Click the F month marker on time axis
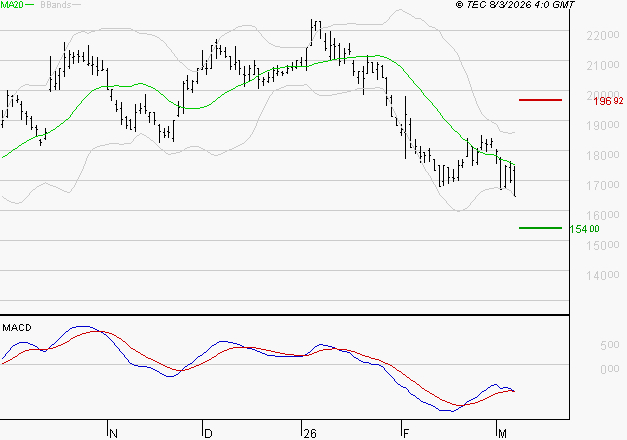627x440 pixels. pos(406,434)
